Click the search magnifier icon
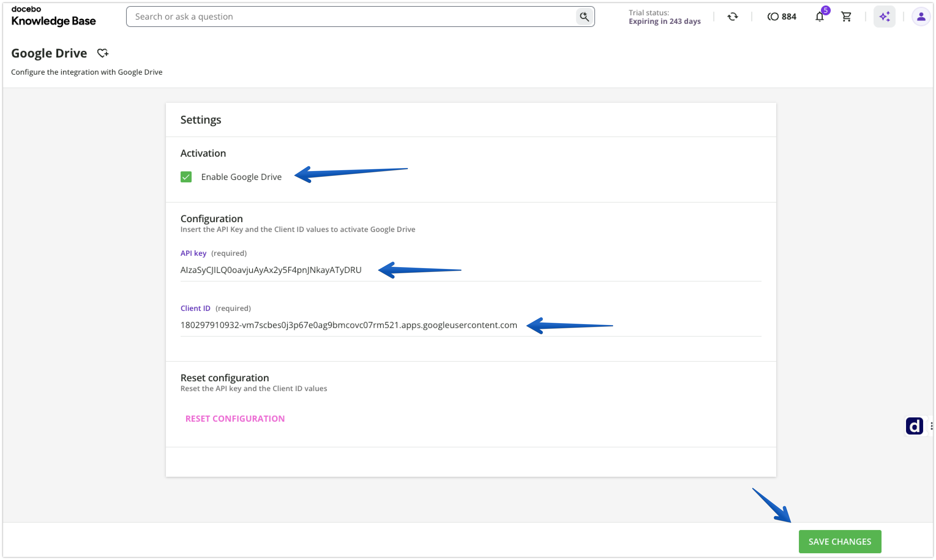 tap(584, 17)
